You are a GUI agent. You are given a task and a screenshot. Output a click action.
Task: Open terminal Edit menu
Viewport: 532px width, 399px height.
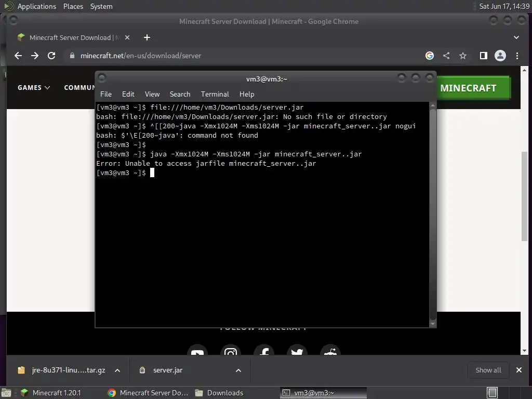[128, 94]
